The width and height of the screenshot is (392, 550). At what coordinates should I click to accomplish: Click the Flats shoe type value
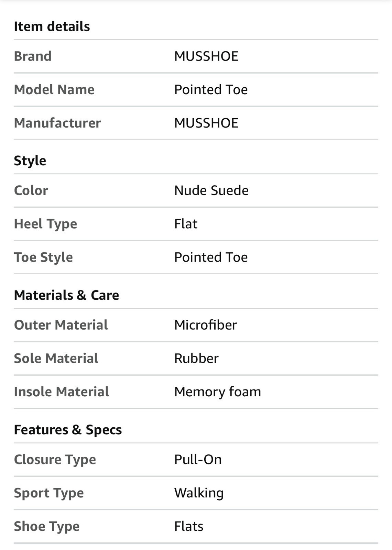(x=189, y=527)
